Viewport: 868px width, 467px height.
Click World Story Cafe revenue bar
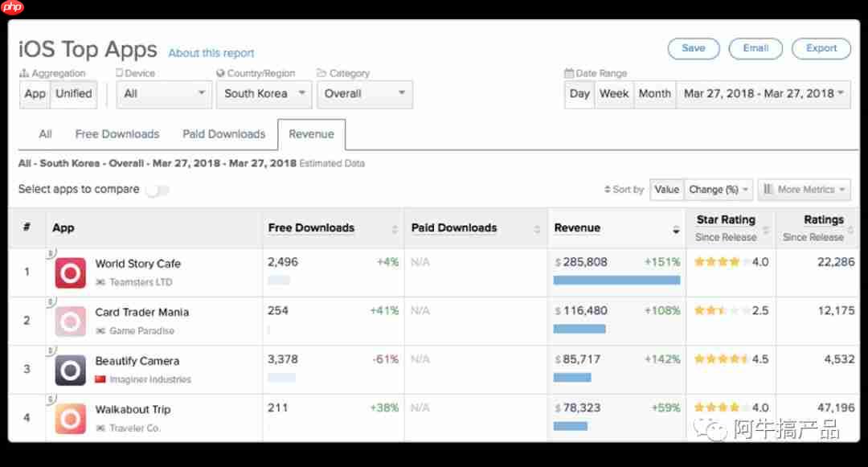pyautogui.click(x=616, y=280)
